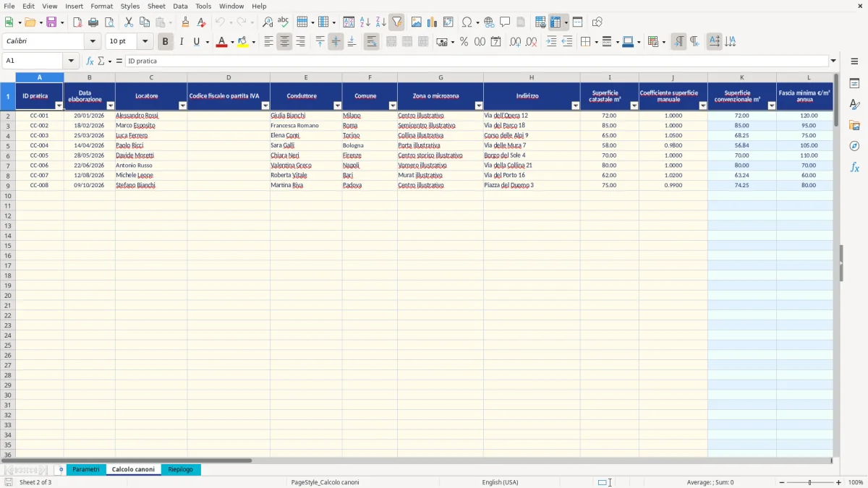Open filter dropdown on Comune column

[392, 106]
